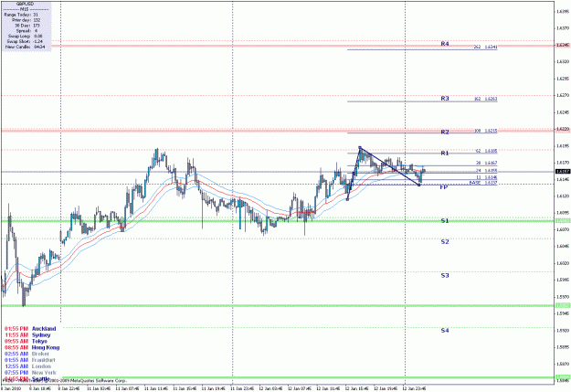The height and width of the screenshot is (392, 571).
Task: Click the New Candle countdown row
Action: click(x=26, y=47)
